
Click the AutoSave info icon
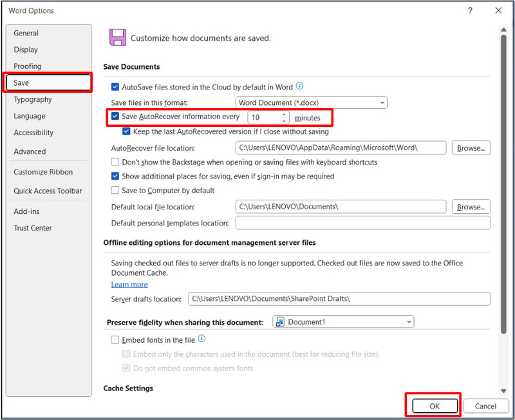pyautogui.click(x=299, y=86)
